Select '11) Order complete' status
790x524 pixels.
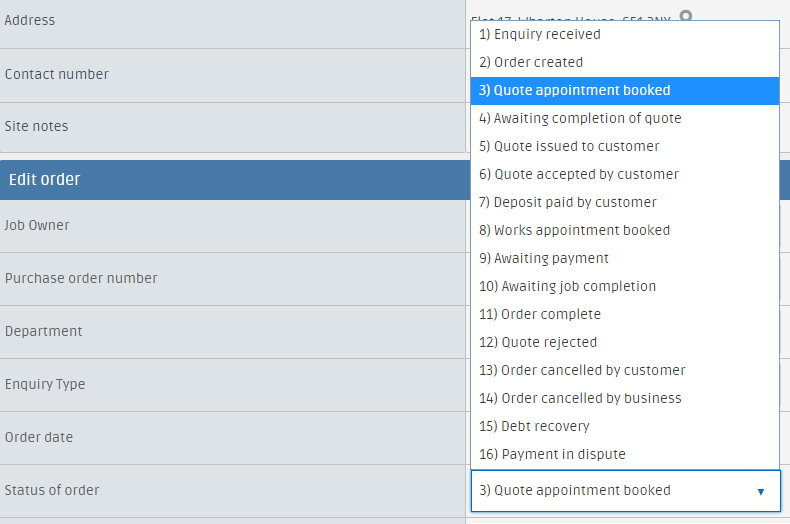pyautogui.click(x=625, y=314)
